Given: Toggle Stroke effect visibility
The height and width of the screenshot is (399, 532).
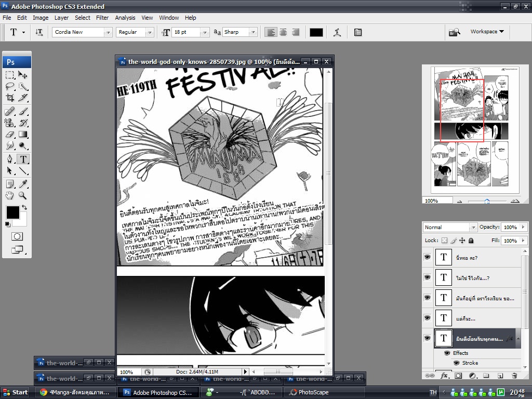Looking at the screenshot, I should point(456,363).
